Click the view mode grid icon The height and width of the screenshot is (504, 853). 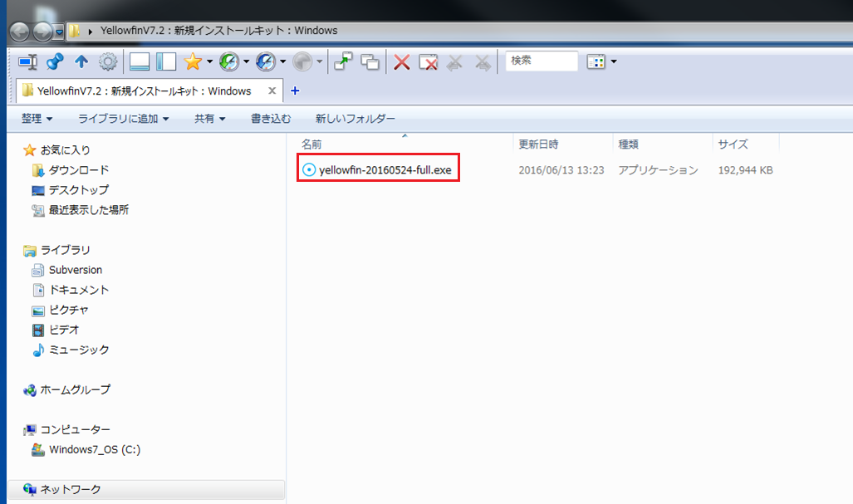[x=596, y=61]
